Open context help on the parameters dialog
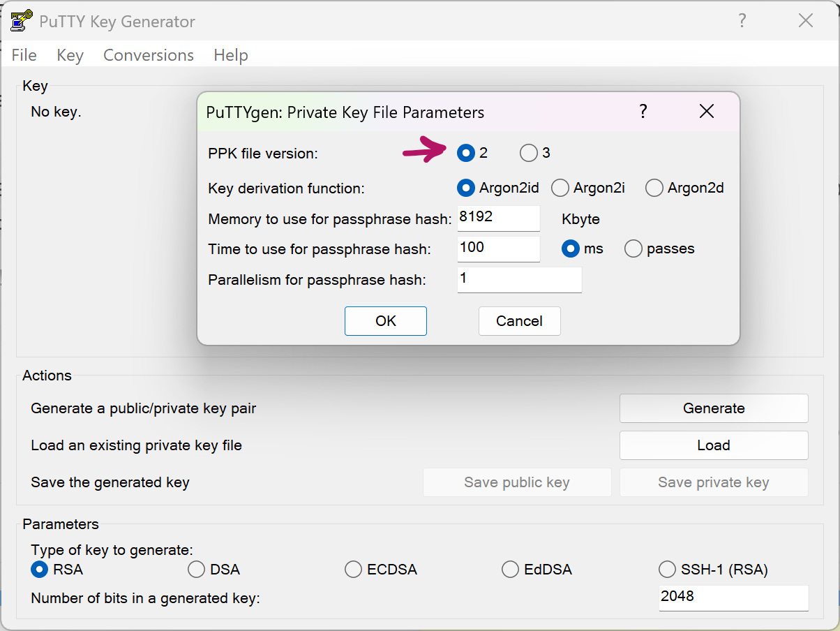 point(643,112)
